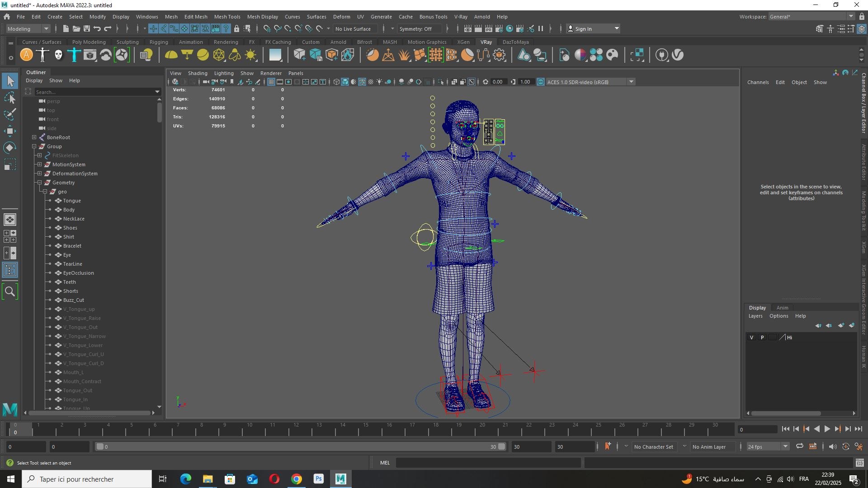Screen dimensions: 868x488
Task: Toggle layer visibility V box
Action: pyautogui.click(x=752, y=338)
